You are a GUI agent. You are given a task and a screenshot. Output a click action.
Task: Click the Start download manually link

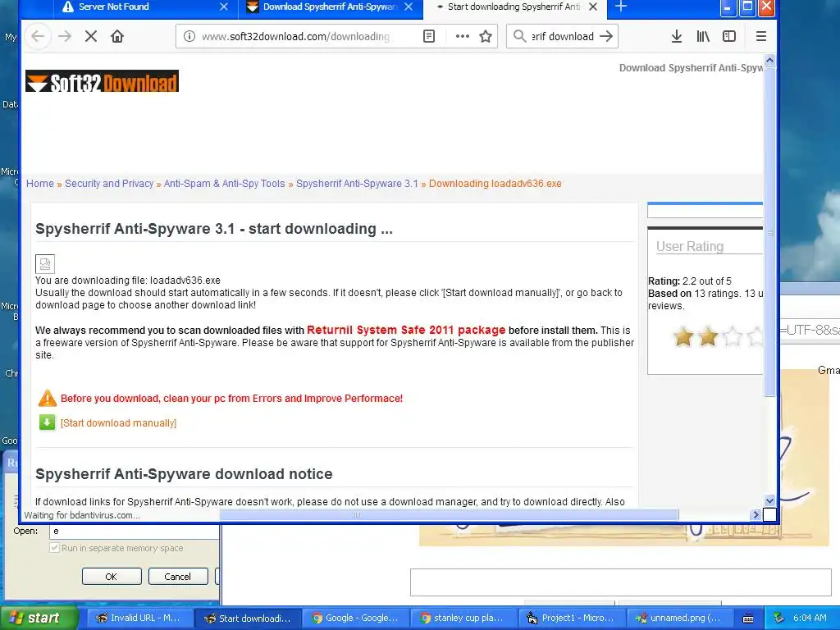click(x=118, y=423)
